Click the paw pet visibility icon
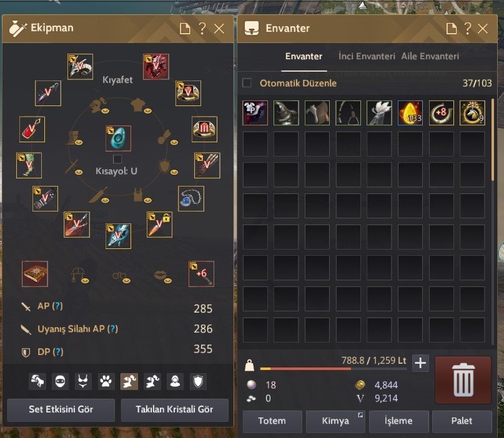 (106, 381)
